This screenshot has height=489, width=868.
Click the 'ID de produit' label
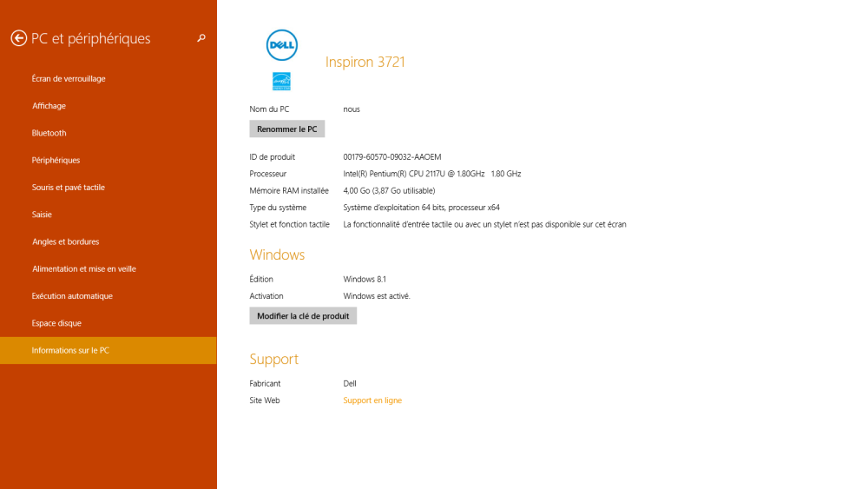(x=272, y=156)
